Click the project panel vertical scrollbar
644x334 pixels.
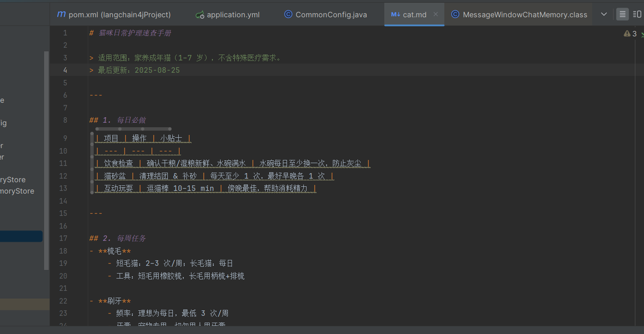(x=46, y=161)
